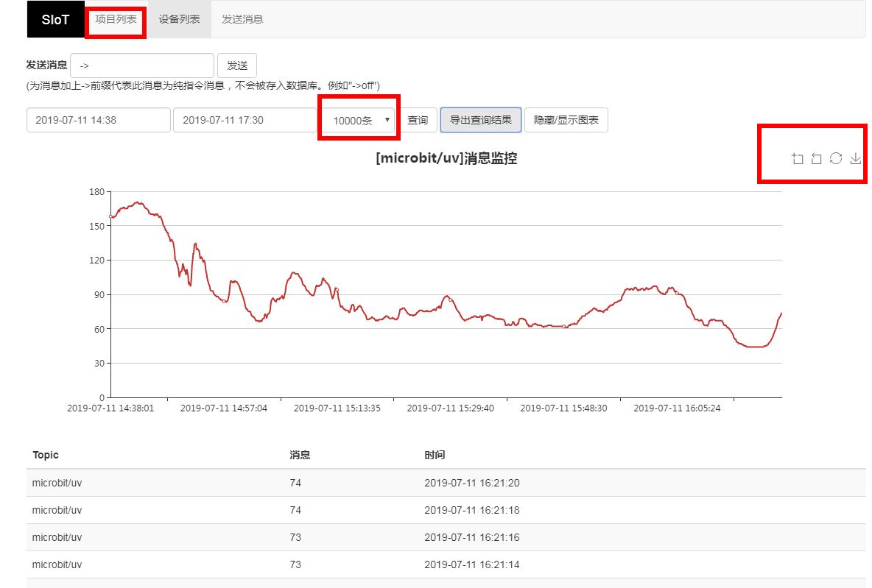872x588 pixels.
Task: Click x-axis label 2019-07-11 15:29:40
Action: tap(451, 408)
